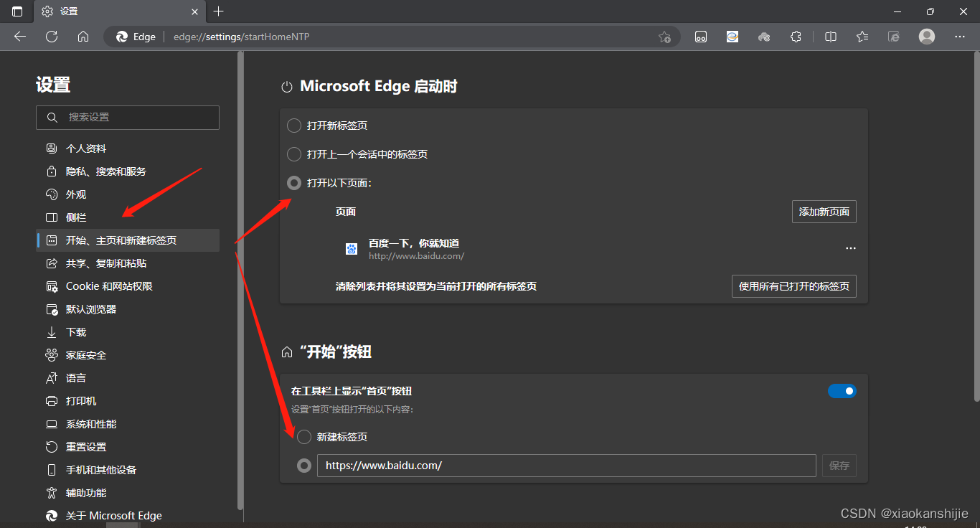
Task: Click the 保存 button next to URL
Action: pos(839,466)
